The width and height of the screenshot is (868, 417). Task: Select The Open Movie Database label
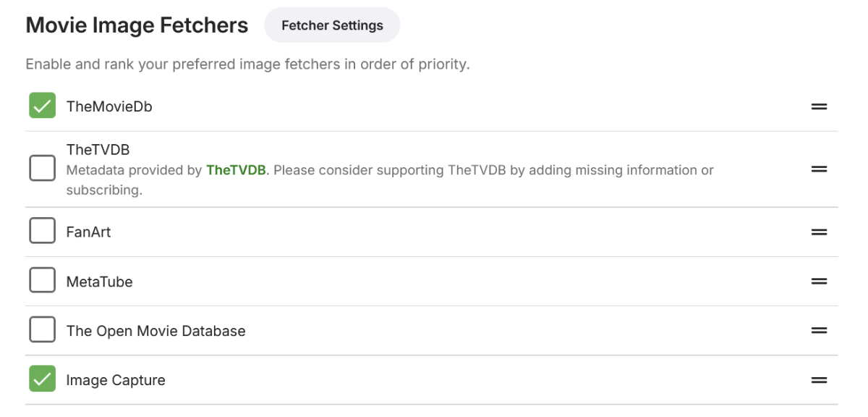(x=156, y=331)
